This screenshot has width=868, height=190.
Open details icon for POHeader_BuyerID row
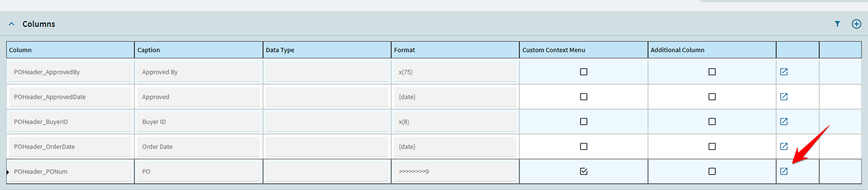(x=784, y=122)
